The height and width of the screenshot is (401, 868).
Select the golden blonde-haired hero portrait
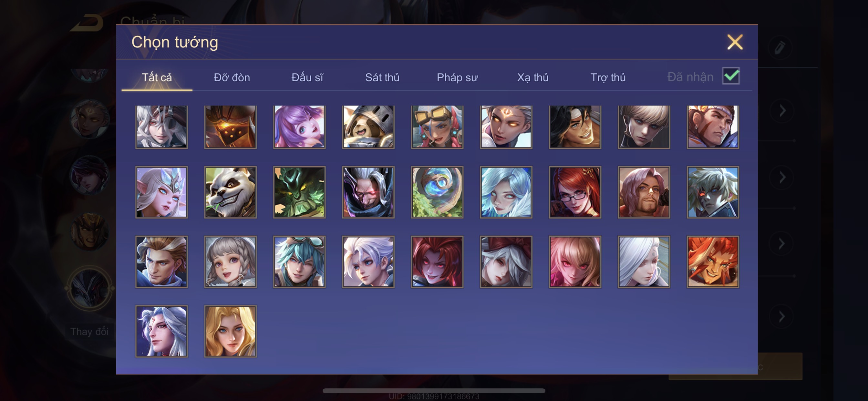(x=231, y=331)
